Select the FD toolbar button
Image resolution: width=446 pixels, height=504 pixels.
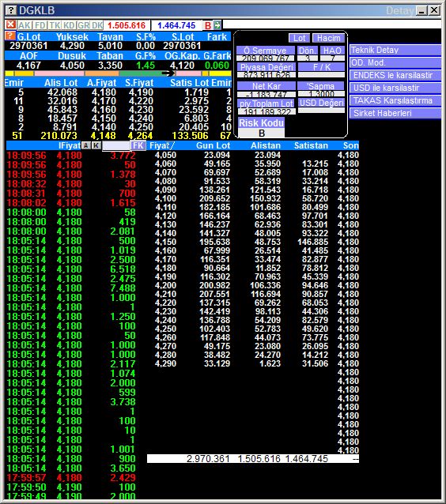pos(40,25)
